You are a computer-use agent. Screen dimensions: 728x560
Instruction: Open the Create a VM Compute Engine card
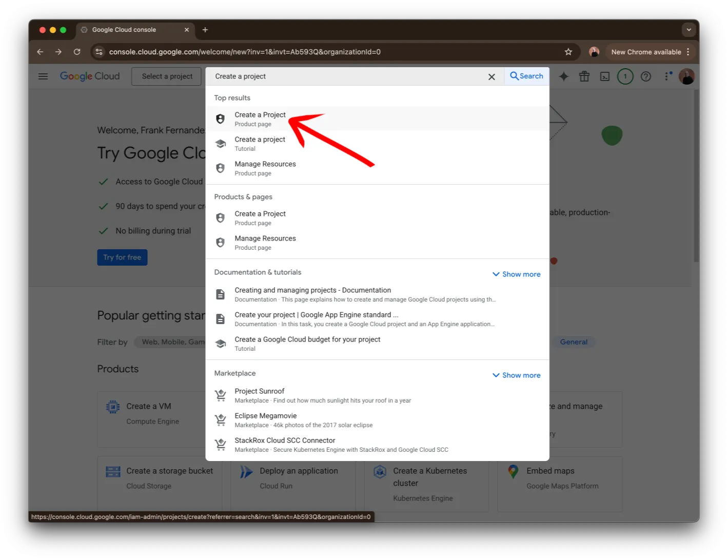[x=151, y=419]
